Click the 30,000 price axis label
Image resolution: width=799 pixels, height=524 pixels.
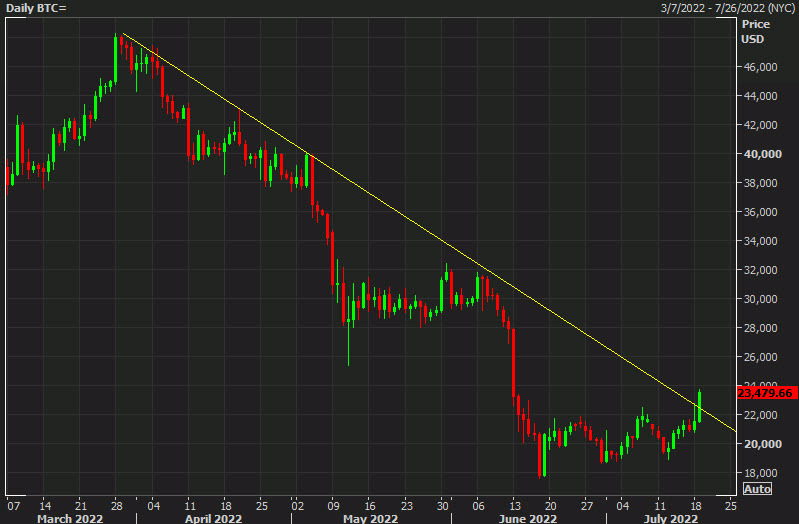[x=760, y=299]
